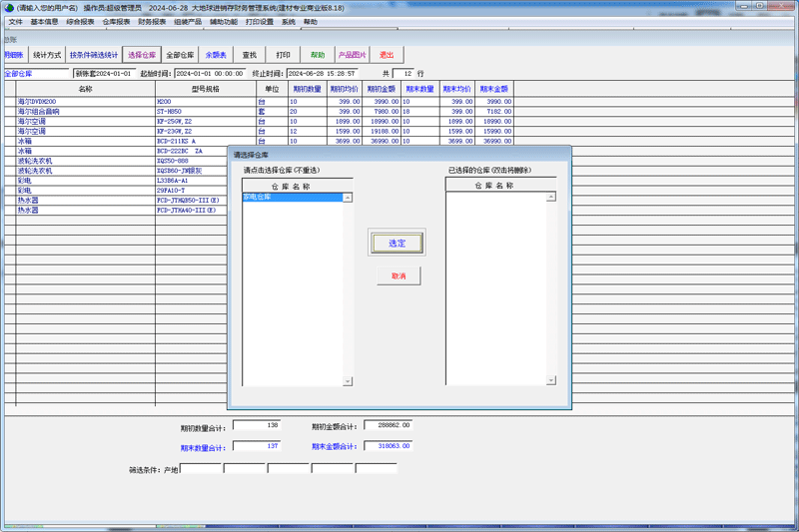Click the ST-M850 model cell
Screen dimensions: 799x532
click(206, 112)
